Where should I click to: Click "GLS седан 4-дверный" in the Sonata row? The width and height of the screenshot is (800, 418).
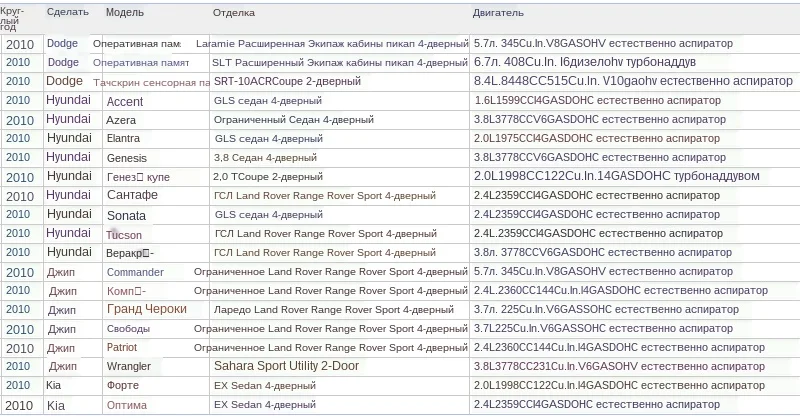(x=269, y=215)
